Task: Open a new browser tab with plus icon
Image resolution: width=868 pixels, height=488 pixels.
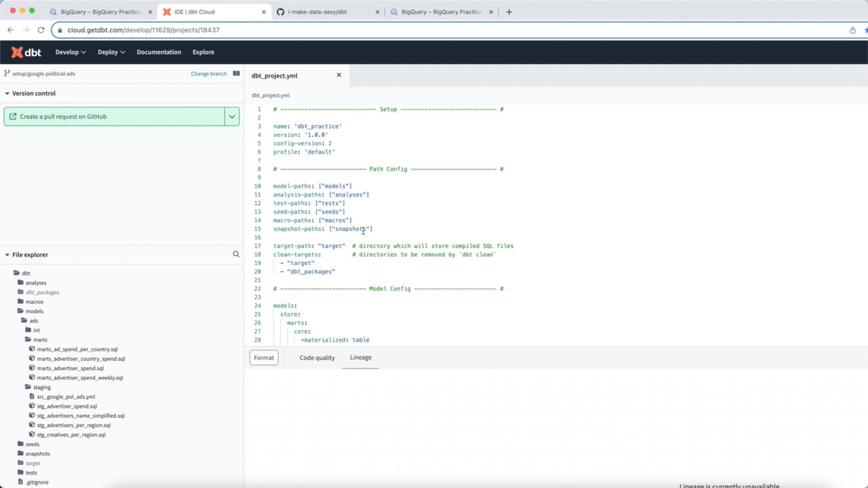Action: (509, 12)
